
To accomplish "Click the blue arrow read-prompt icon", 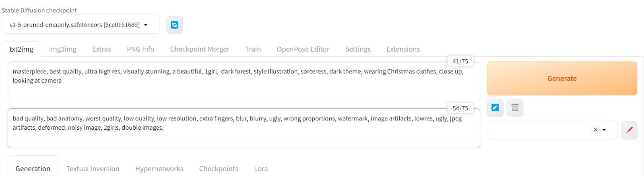I will (x=495, y=108).
